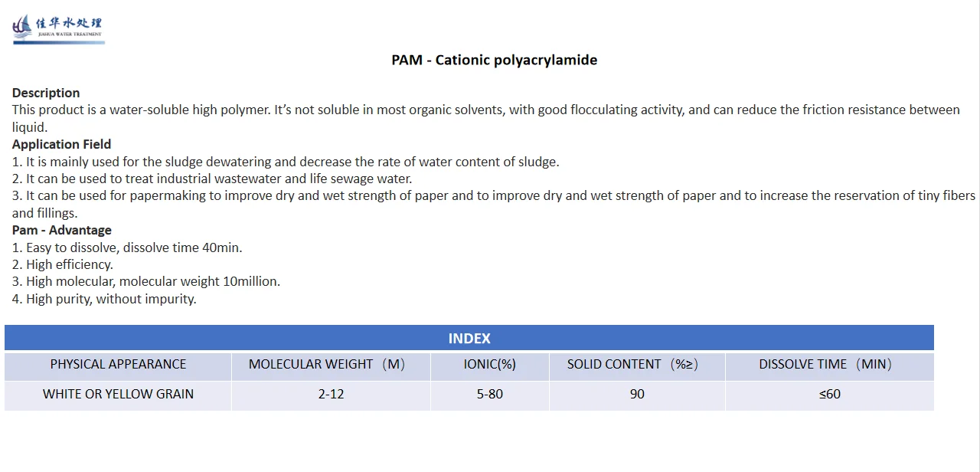Click the Jiahua Water Treatment logo
The height and width of the screenshot is (472, 980).
57,28
